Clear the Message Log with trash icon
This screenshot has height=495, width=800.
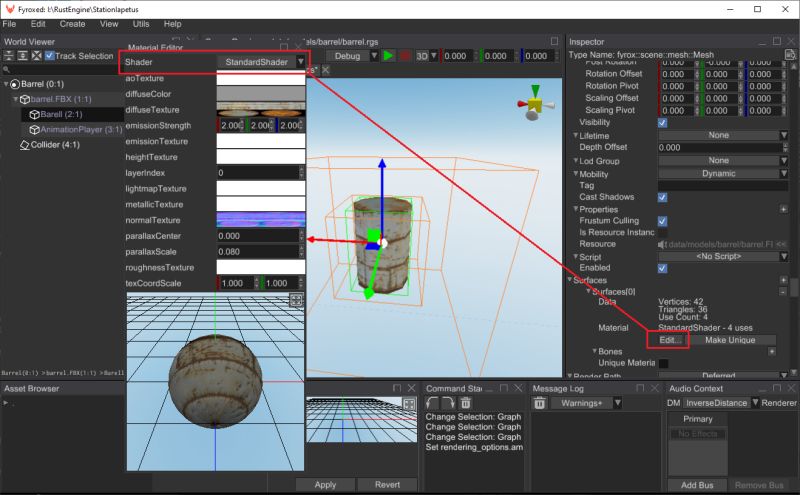click(x=539, y=403)
